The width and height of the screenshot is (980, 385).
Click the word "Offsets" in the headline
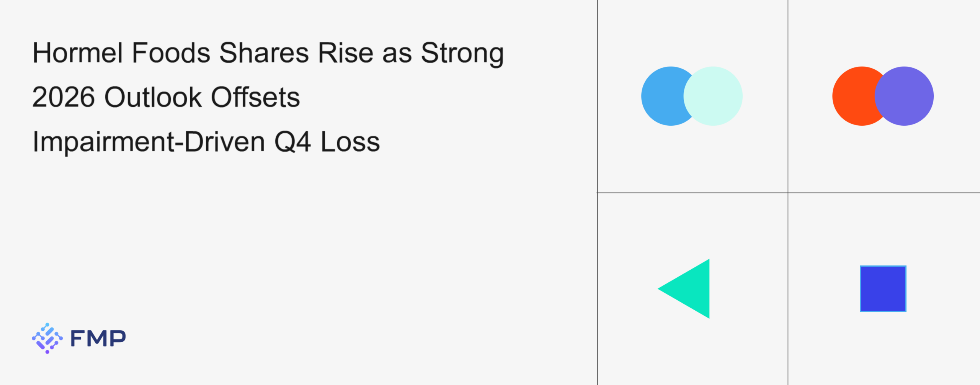(255, 97)
